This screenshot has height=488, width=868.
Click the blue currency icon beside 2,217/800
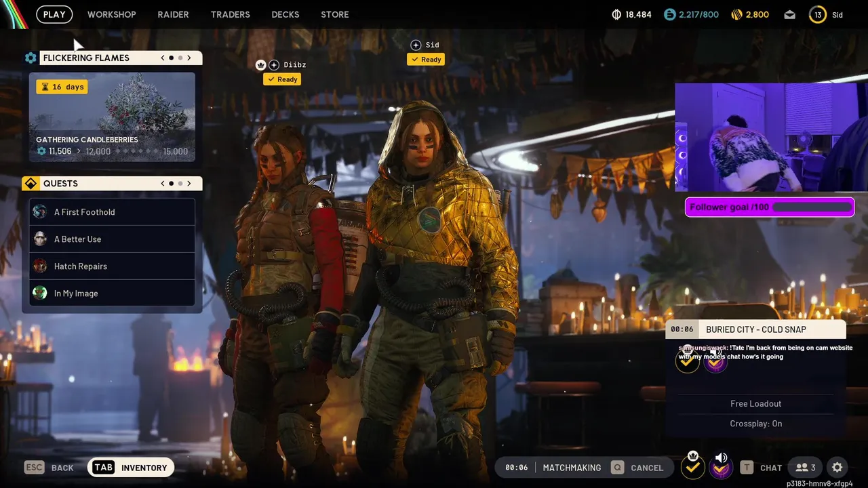tap(670, 14)
